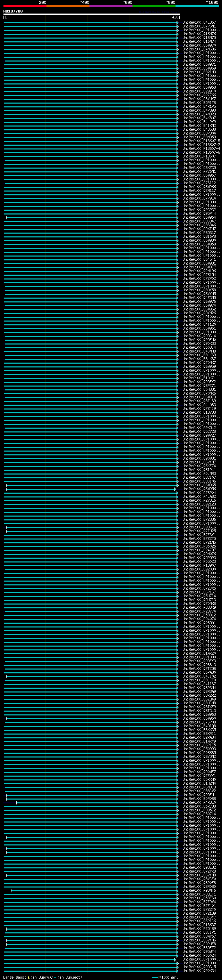Select hit UniRef100_A9X5L2
Screen dimensions: 222x980
[199, 428]
